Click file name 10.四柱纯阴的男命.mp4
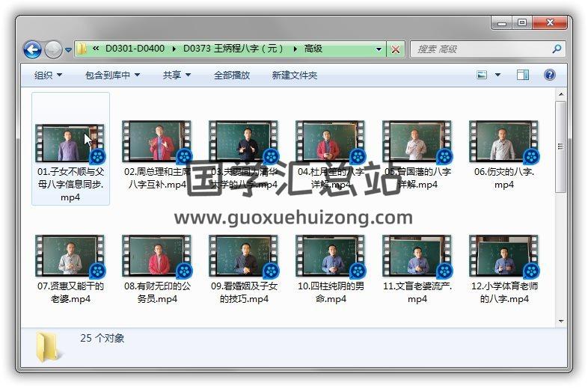588x388 pixels. click(331, 292)
